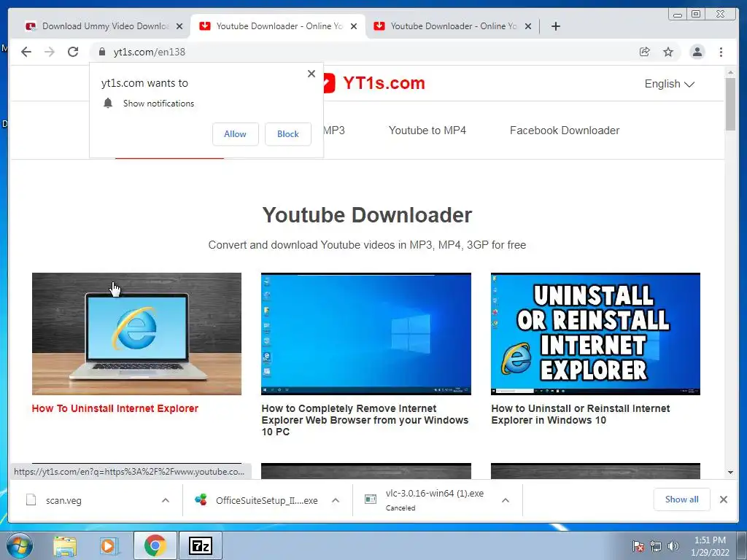Reload the yt1s.com page
This screenshot has height=560, width=747.
pos(73,52)
